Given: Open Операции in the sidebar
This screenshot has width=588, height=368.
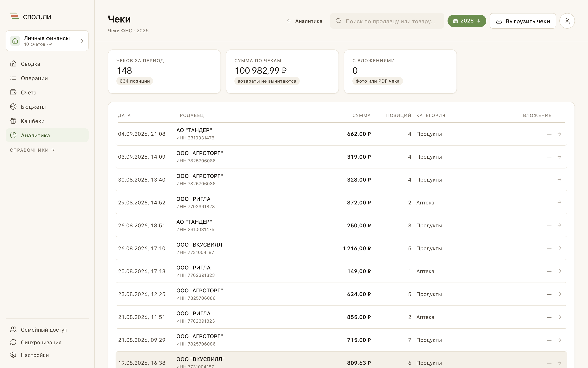Looking at the screenshot, I should pyautogui.click(x=47, y=78).
